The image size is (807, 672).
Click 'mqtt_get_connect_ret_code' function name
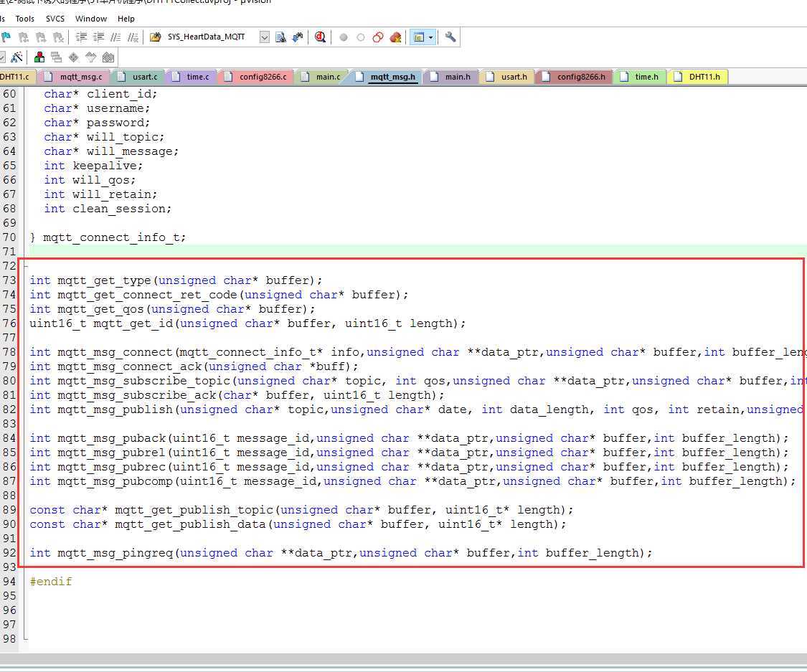pos(147,295)
